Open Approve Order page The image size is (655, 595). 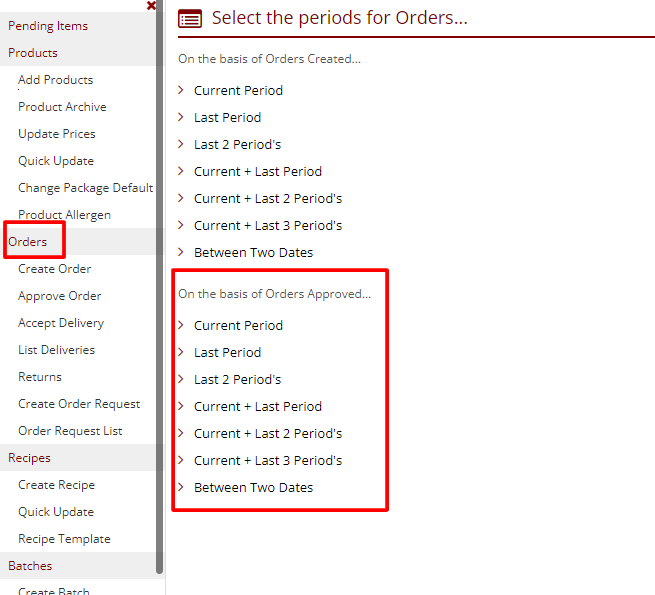(x=59, y=295)
